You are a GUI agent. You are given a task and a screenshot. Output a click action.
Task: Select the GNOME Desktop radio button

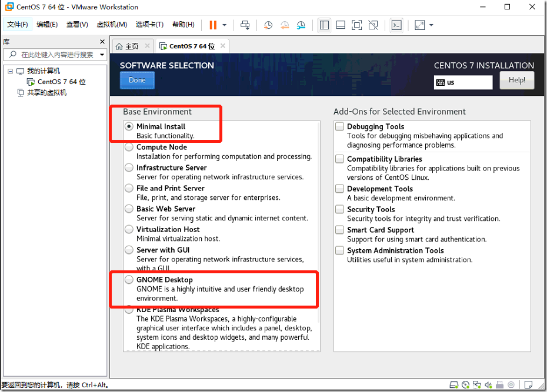(x=129, y=279)
